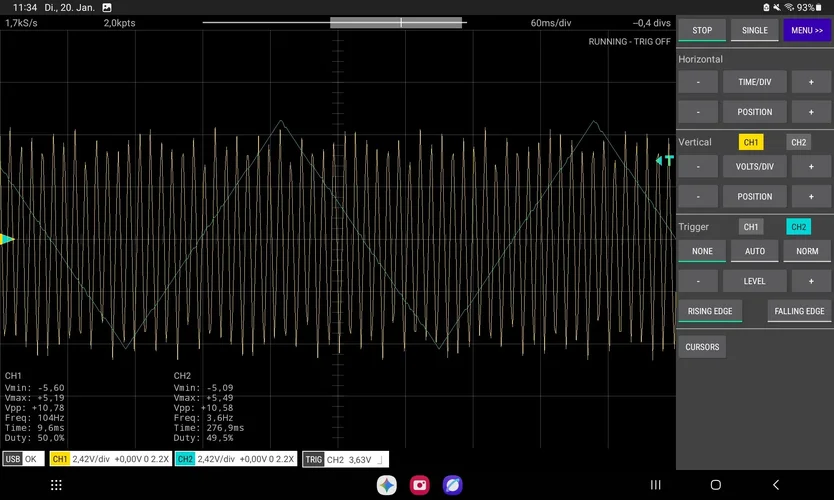This screenshot has height=500, width=834.
Task: Tap the Android home button
Action: click(x=716, y=485)
